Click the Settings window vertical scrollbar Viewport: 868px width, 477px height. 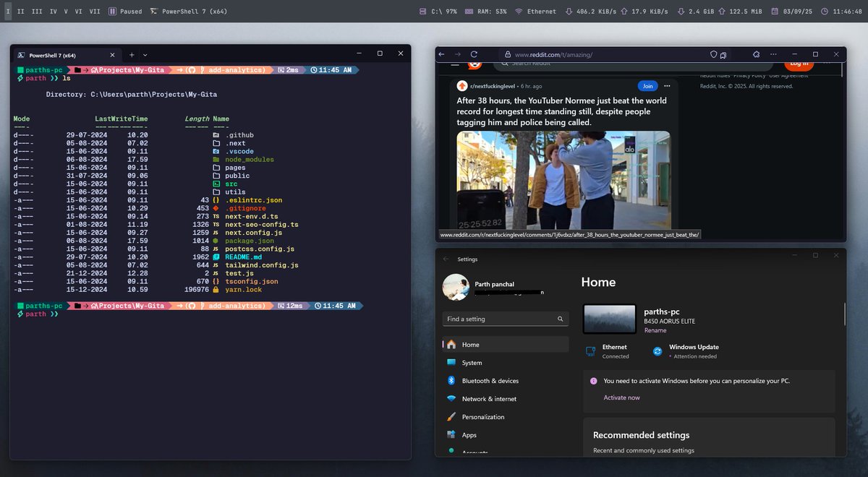pyautogui.click(x=843, y=314)
